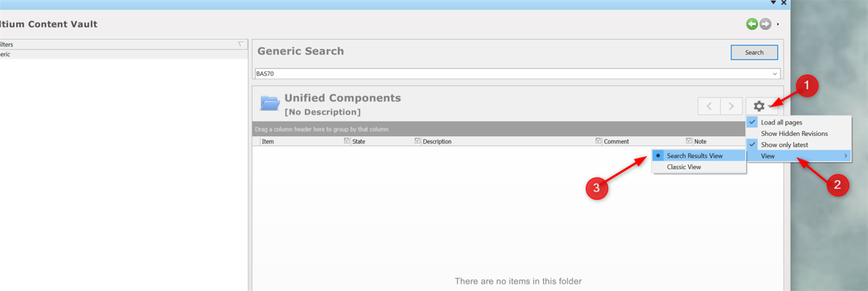Open the State column filter icon

(x=417, y=141)
